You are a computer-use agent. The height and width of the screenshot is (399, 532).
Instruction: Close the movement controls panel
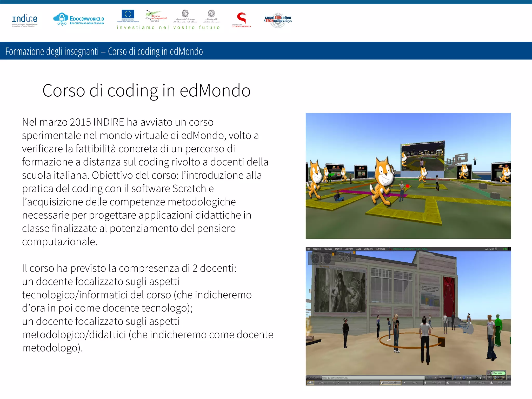tap(354, 252)
